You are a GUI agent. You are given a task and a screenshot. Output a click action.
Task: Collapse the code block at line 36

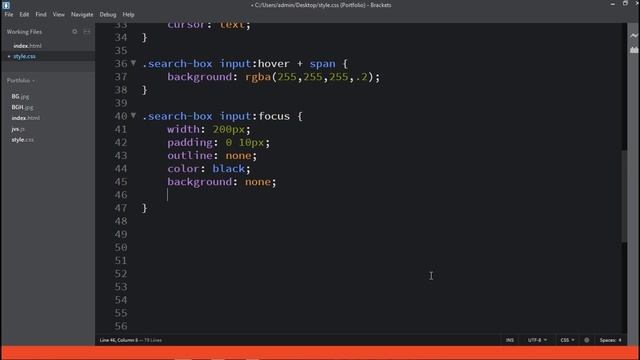(133, 63)
